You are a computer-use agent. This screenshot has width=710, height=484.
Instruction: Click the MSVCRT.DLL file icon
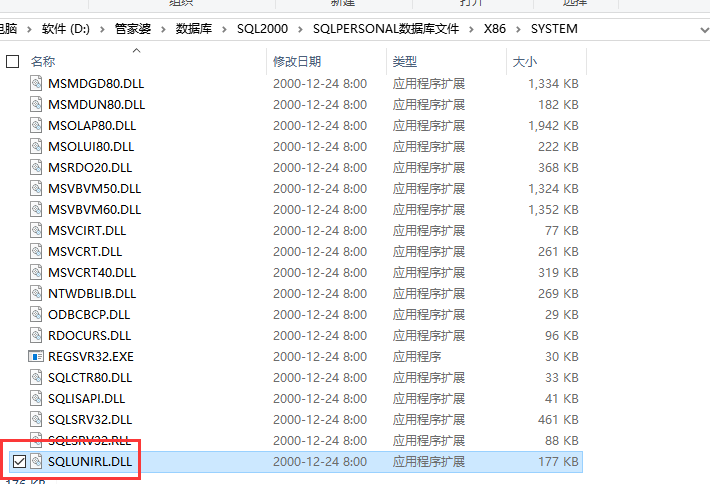coord(36,251)
